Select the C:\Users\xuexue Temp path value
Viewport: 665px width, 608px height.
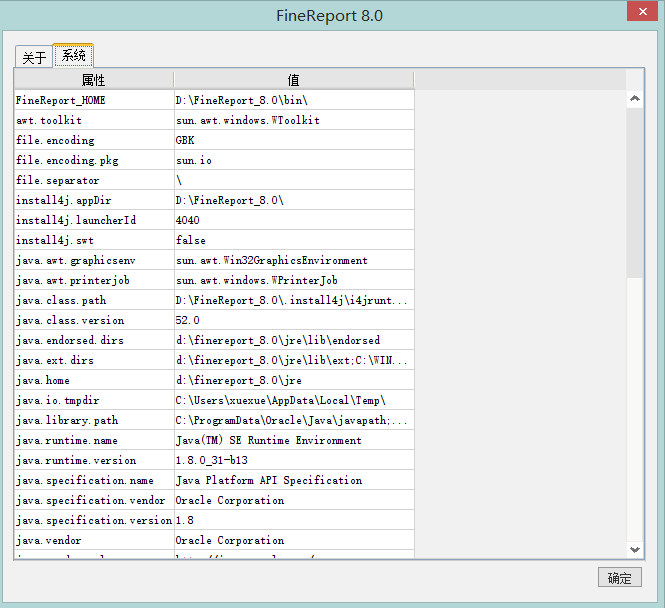[x=294, y=400]
